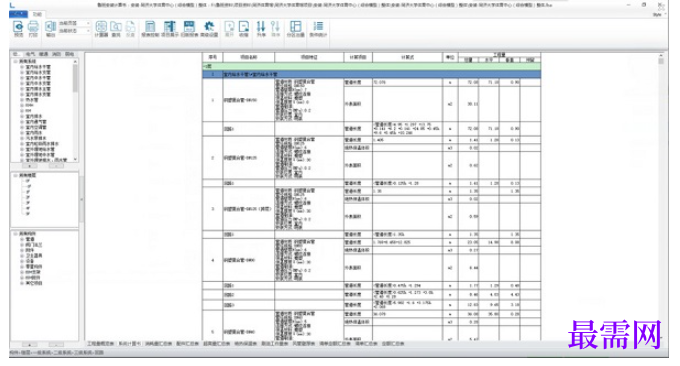
Task: Switch to the 电气 tab in left panel
Action: [30, 54]
